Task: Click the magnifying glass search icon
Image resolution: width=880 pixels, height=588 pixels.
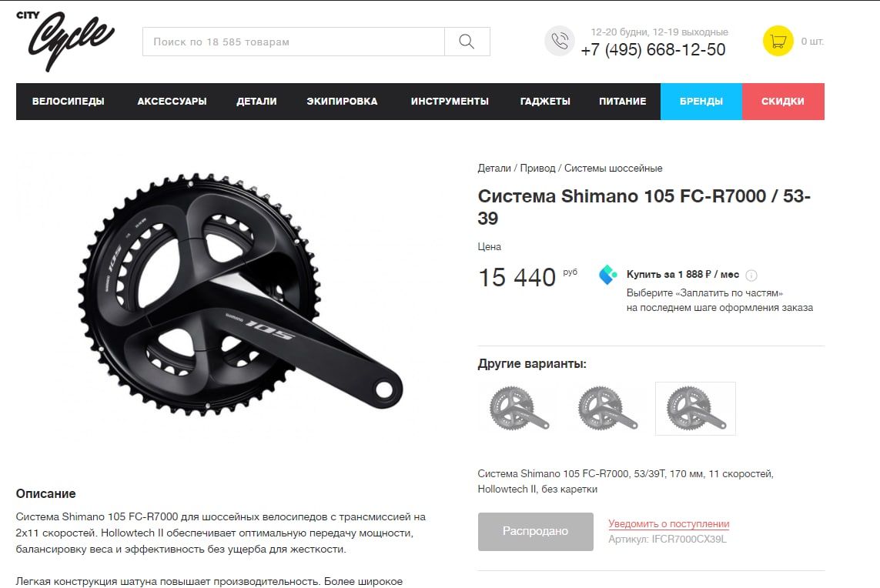Action: 467,42
